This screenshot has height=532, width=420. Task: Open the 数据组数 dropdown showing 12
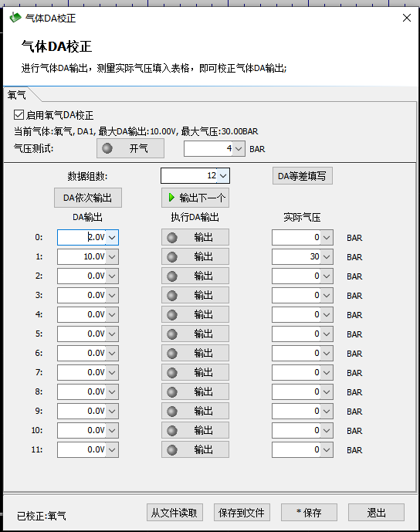(223, 176)
